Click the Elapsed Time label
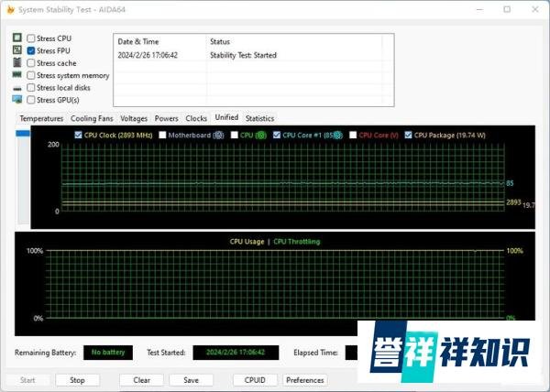 315,353
